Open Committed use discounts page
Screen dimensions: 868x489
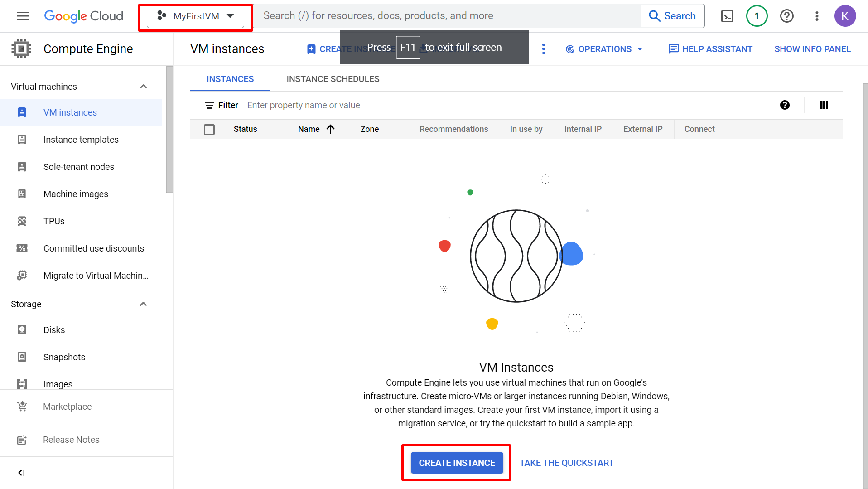click(x=81, y=248)
